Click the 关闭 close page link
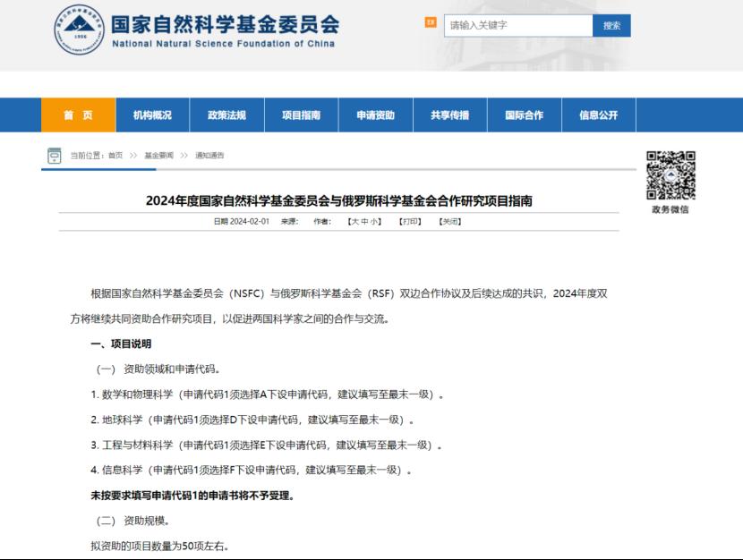This screenshot has height=560, width=743. (449, 221)
